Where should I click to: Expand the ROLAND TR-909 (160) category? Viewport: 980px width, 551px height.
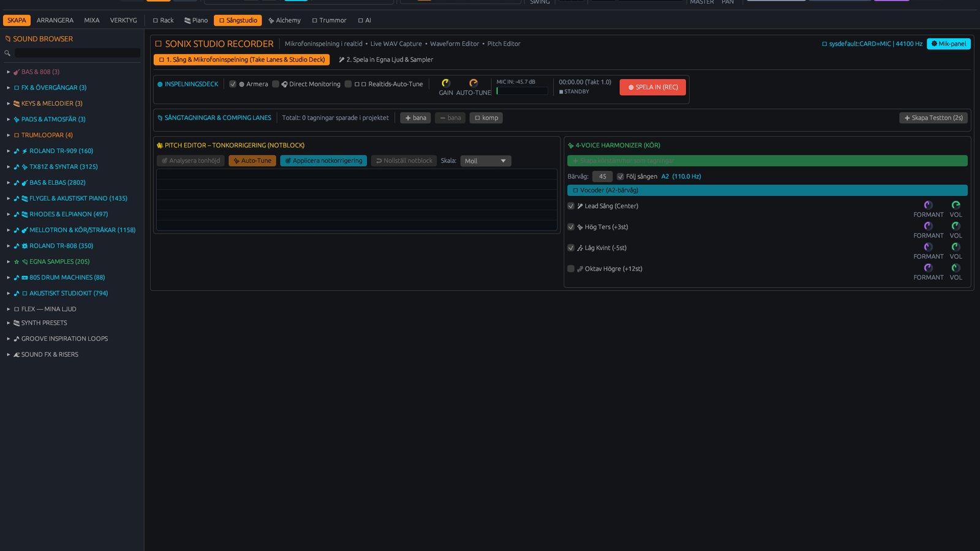pyautogui.click(x=9, y=151)
